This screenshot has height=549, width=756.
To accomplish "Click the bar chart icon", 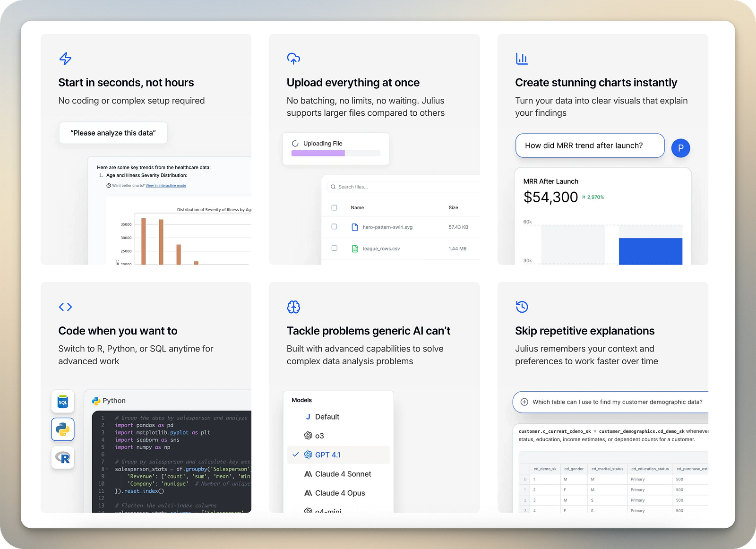I will coord(522,59).
